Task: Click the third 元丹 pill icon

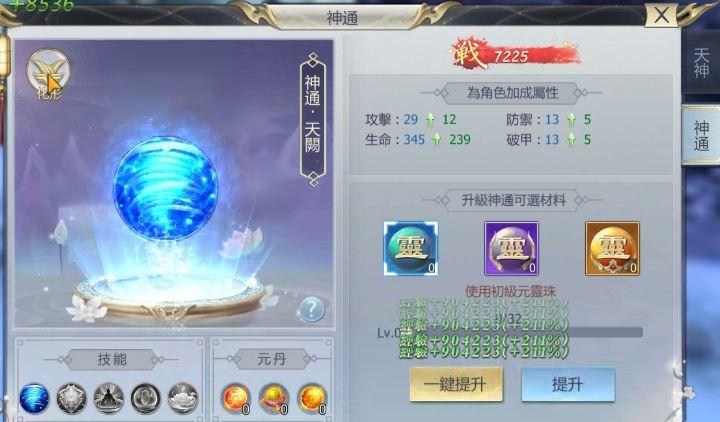Action: pyautogui.click(x=312, y=399)
